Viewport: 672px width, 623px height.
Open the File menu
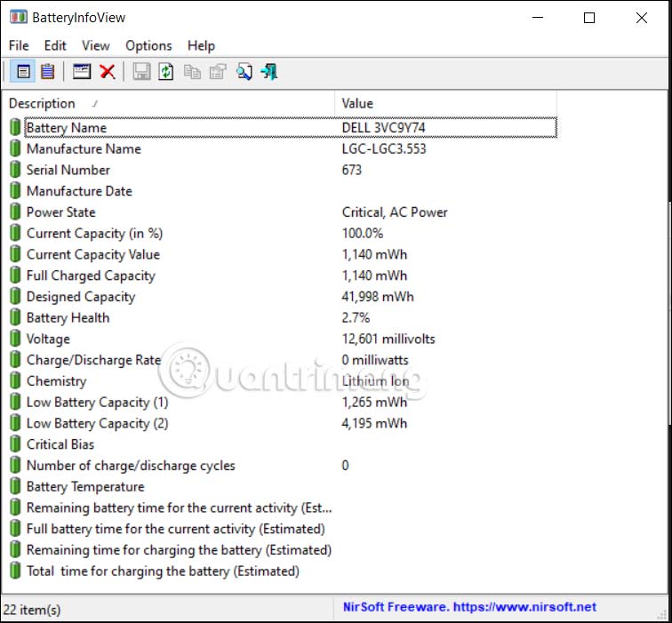[x=19, y=46]
